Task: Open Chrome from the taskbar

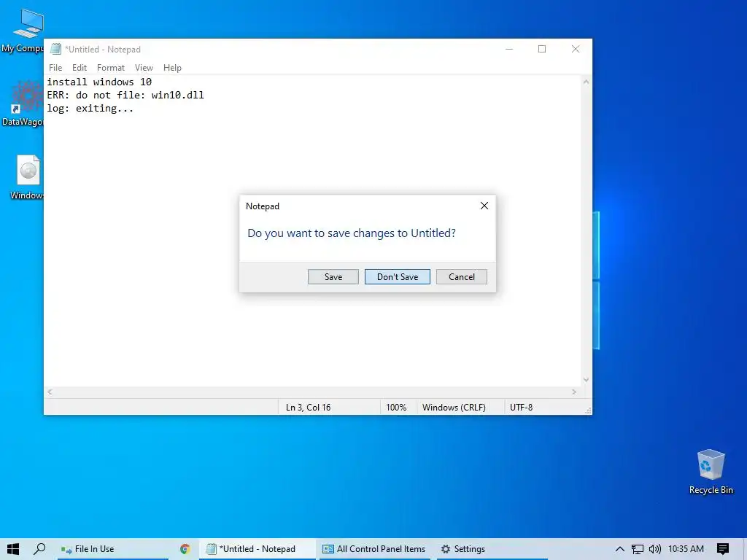Action: (x=185, y=549)
